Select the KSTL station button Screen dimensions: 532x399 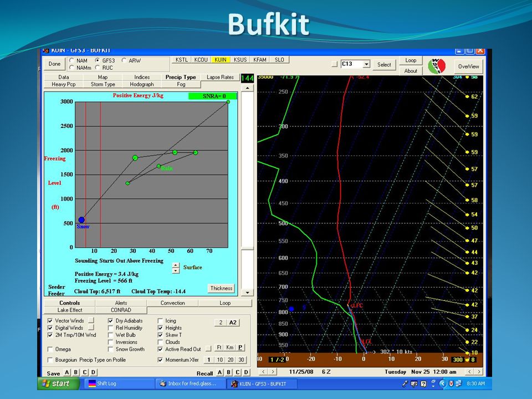tap(182, 60)
